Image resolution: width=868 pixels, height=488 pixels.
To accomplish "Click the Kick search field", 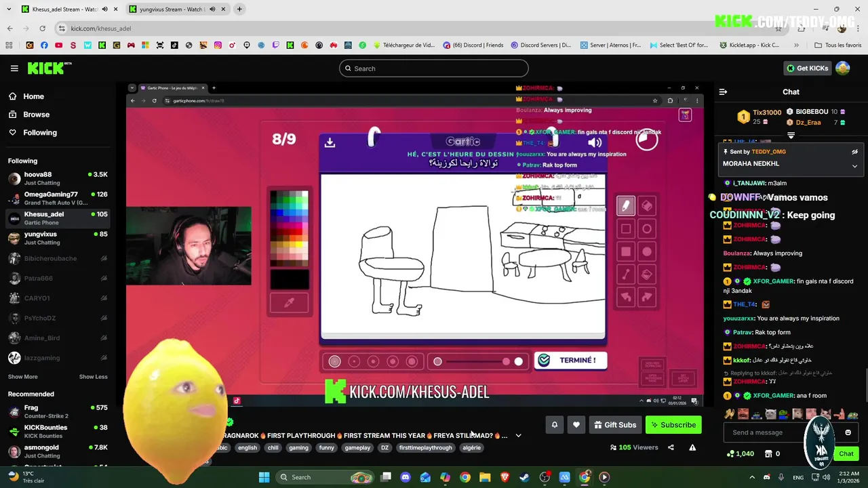I will pyautogui.click(x=434, y=68).
